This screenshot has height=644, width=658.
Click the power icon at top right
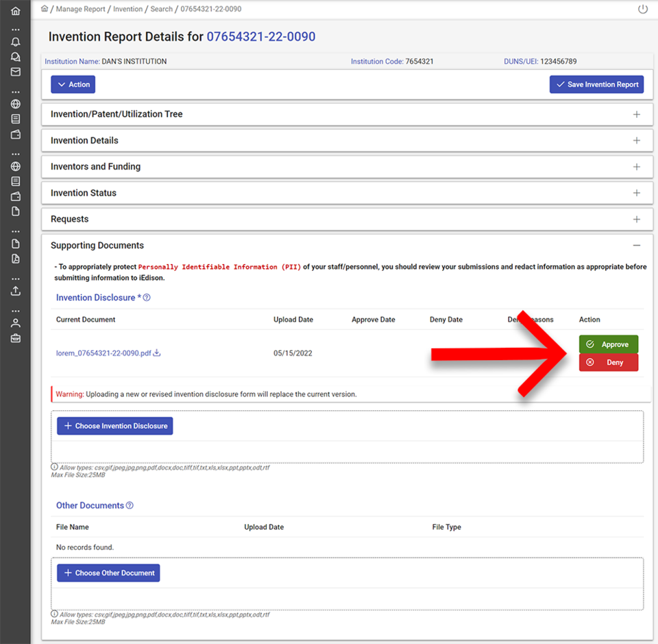tap(642, 10)
